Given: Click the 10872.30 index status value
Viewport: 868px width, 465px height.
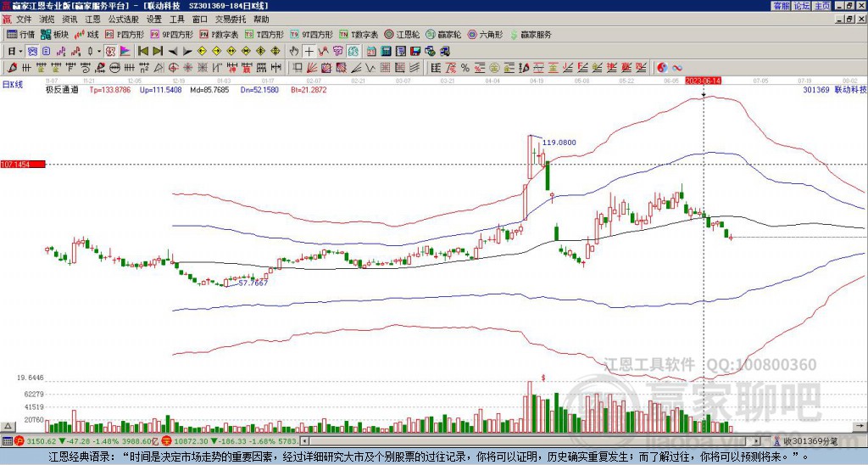Looking at the screenshot, I should point(190,441).
